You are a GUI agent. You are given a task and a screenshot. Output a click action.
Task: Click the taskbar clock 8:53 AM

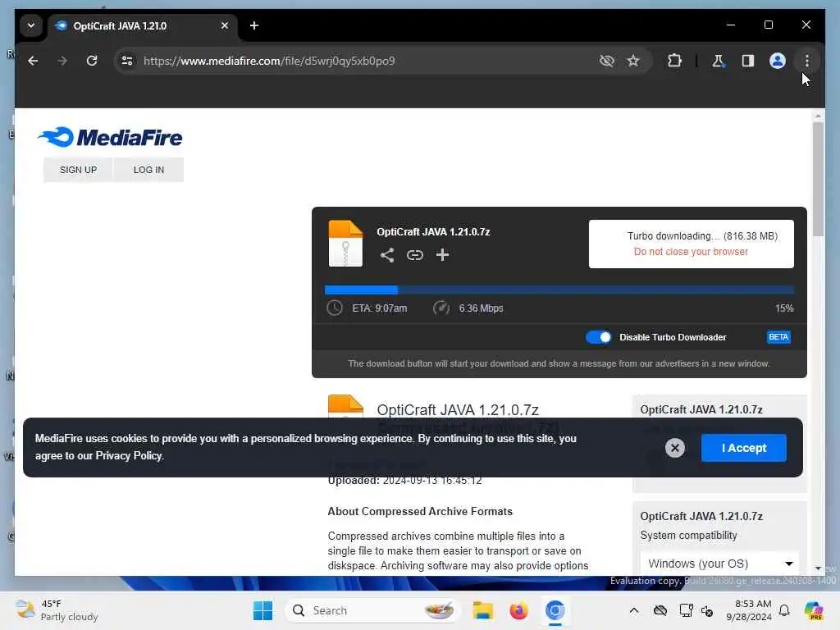(749, 610)
